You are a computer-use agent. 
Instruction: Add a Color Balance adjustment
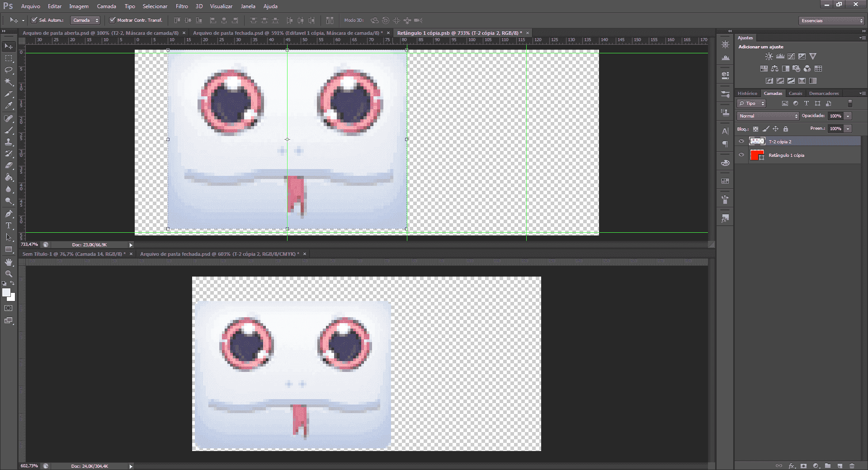775,69
